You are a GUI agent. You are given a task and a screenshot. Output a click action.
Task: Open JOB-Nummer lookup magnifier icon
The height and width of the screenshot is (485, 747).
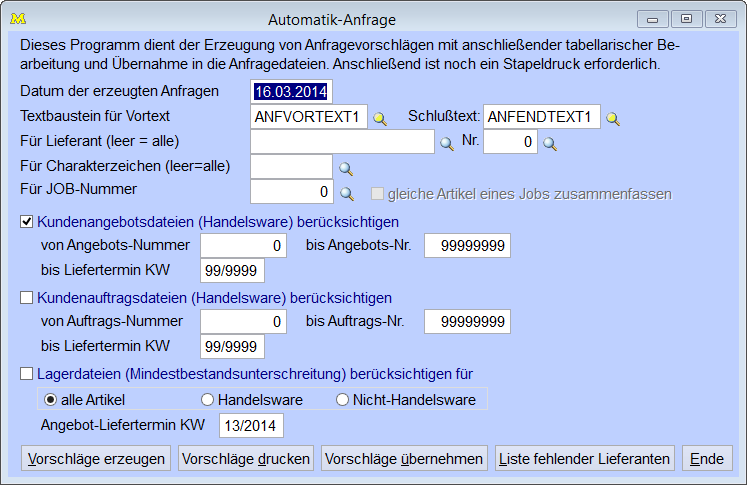[x=346, y=193]
